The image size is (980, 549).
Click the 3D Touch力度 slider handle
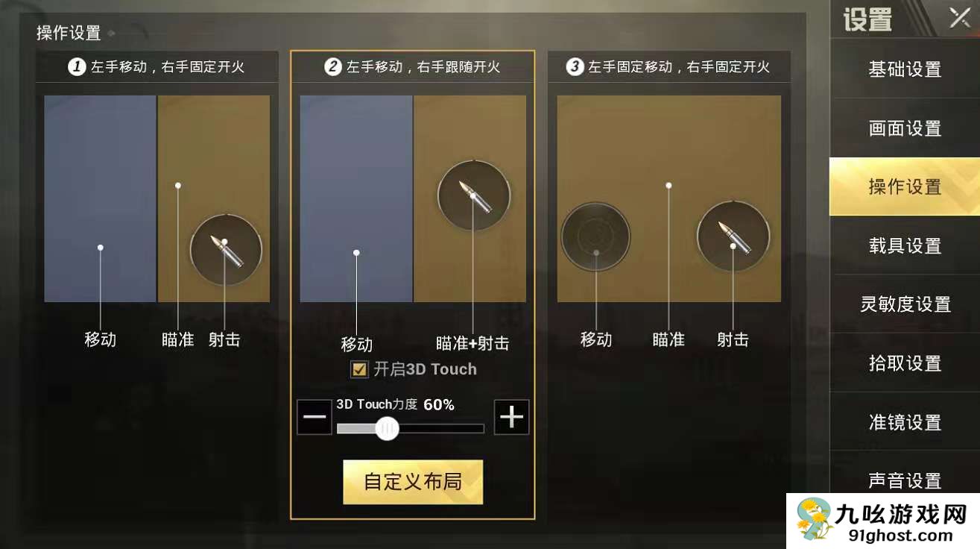pos(387,428)
